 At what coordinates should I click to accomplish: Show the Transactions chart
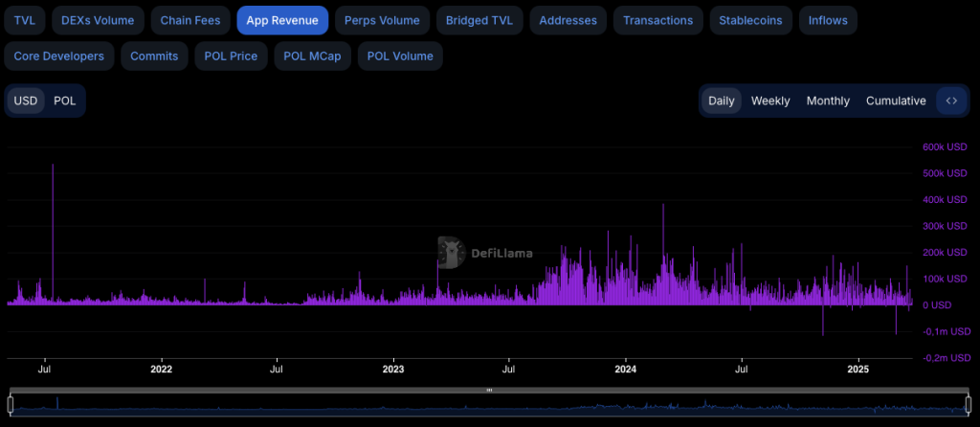658,20
